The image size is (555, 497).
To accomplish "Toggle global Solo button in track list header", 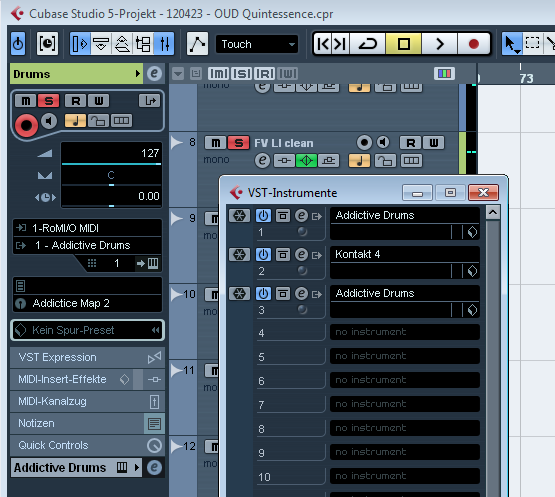I will 241,74.
